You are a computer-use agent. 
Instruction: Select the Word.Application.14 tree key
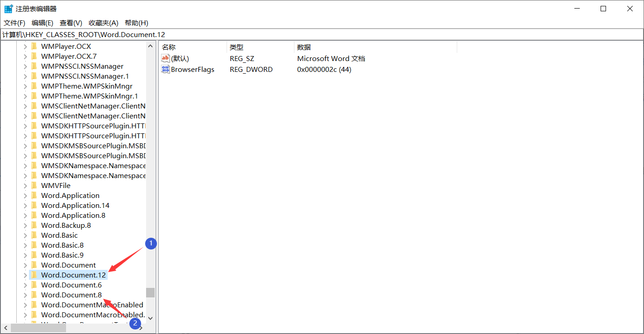(x=76, y=205)
